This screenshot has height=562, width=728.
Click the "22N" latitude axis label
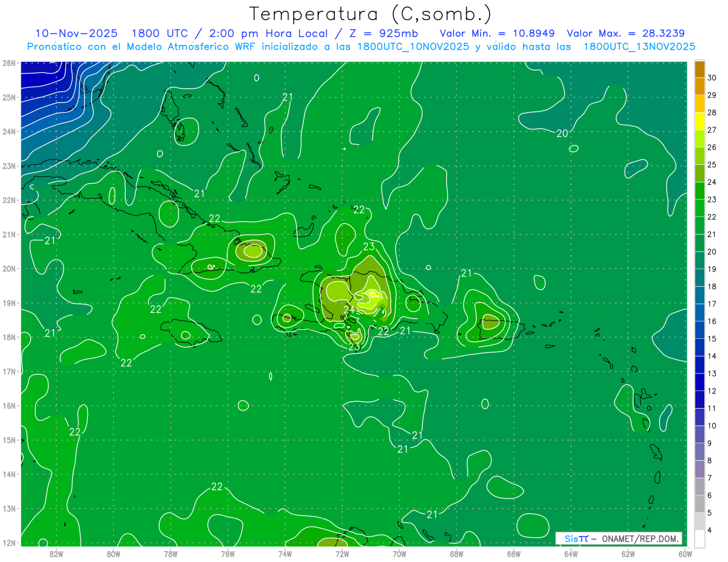8,200
